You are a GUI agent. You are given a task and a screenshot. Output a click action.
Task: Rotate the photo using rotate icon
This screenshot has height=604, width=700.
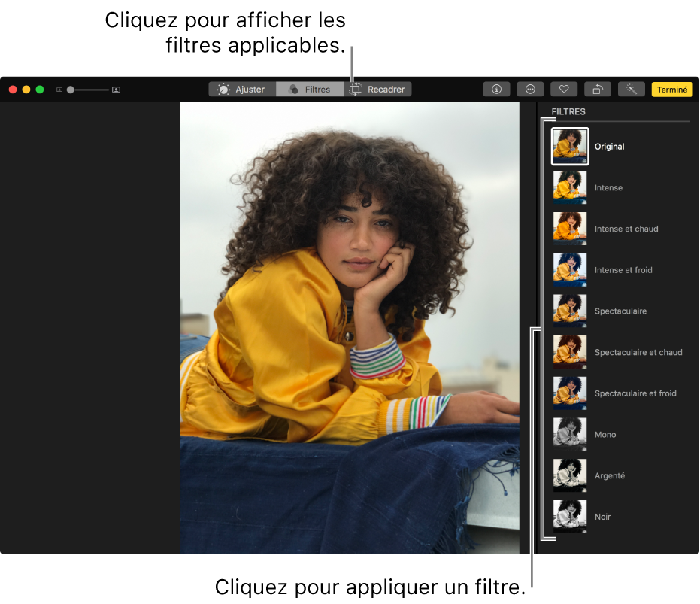coord(598,89)
